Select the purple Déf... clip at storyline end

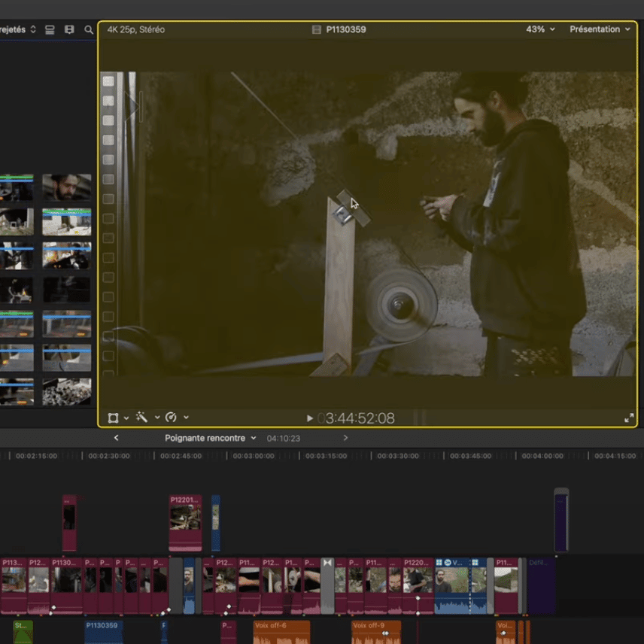[541, 585]
